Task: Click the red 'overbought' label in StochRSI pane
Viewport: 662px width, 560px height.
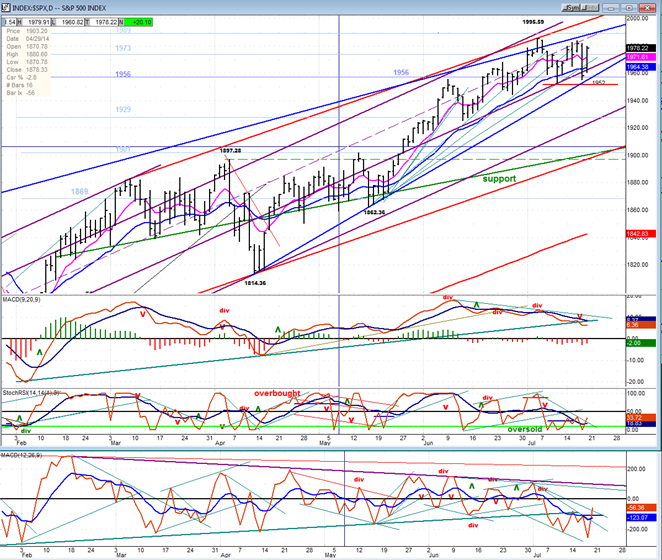Action: click(277, 393)
